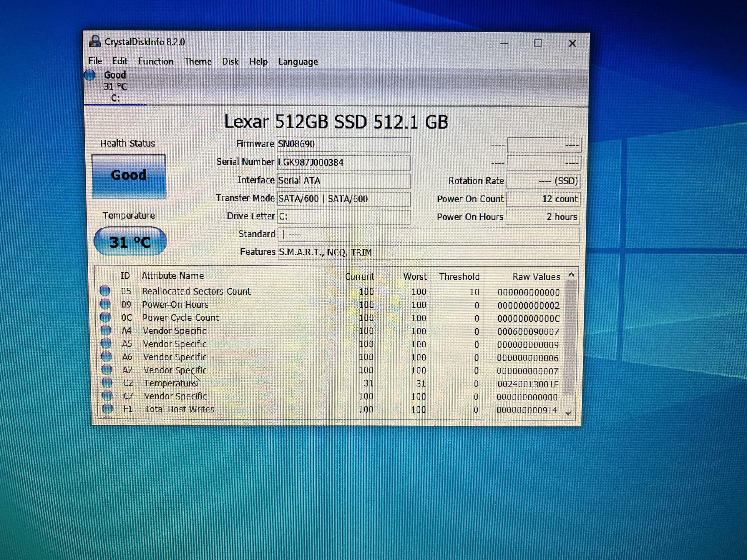Minimize the CrystalDiskInfo window

pos(504,43)
